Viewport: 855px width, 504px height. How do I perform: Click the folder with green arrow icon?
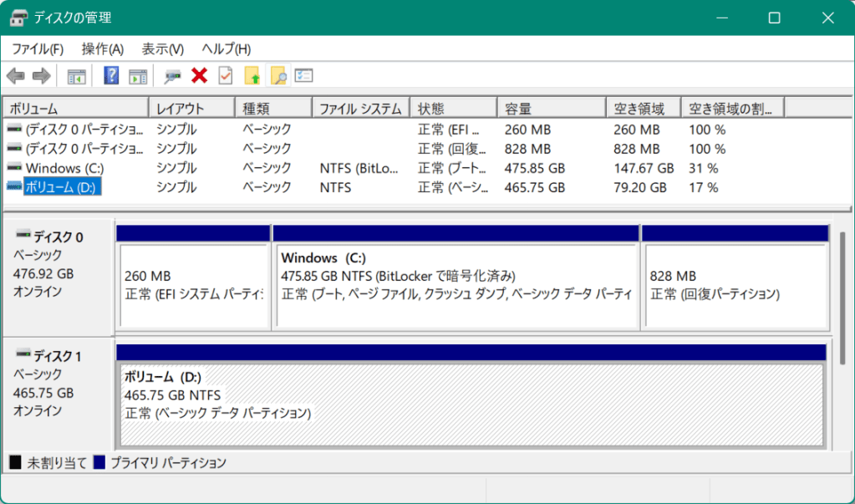tap(252, 76)
